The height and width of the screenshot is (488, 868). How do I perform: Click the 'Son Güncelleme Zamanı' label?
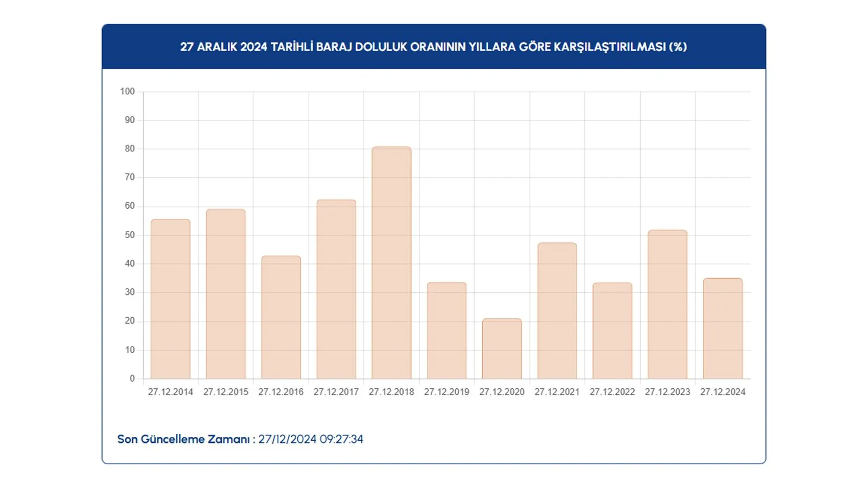[x=186, y=439]
